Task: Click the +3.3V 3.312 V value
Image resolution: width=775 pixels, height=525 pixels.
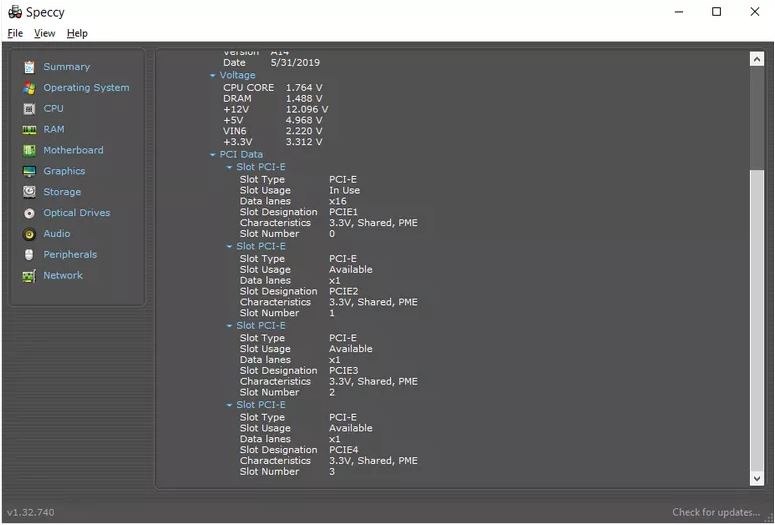Action: [x=304, y=142]
